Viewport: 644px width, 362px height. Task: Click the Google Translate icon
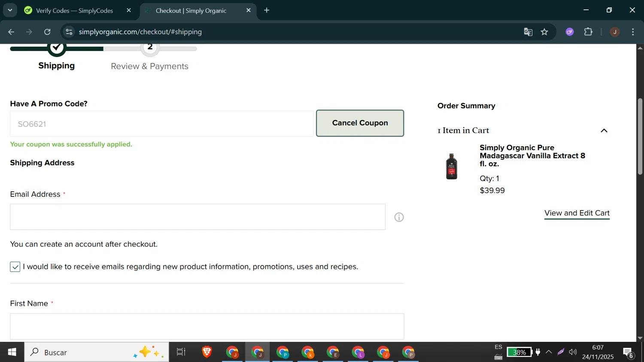(x=528, y=32)
